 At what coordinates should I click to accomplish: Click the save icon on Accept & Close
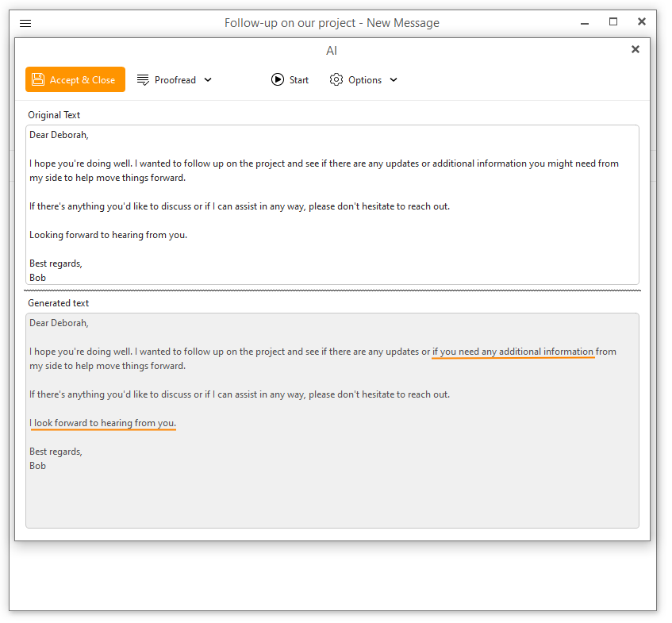tap(38, 79)
